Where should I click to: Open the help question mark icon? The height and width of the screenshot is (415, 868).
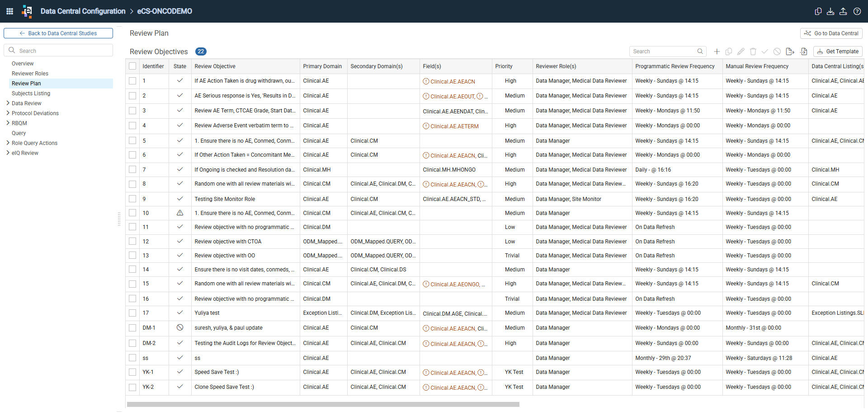pyautogui.click(x=857, y=11)
